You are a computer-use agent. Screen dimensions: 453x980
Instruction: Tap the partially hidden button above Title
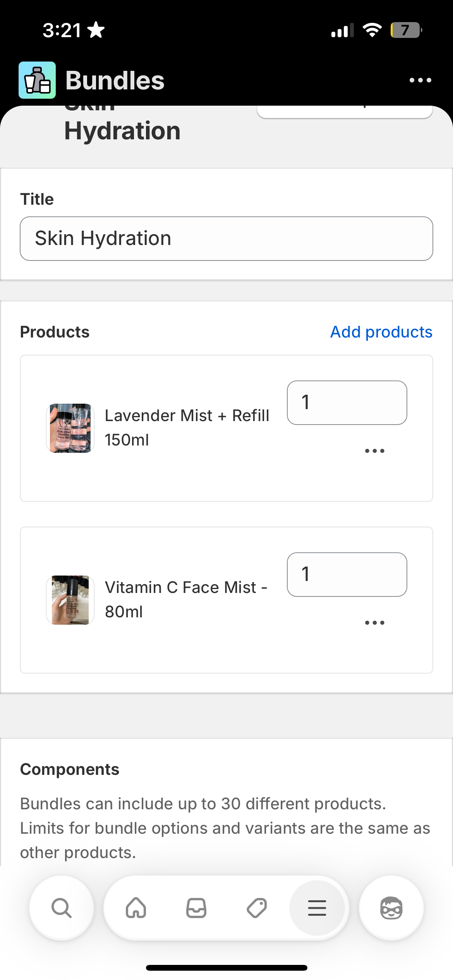click(x=345, y=112)
